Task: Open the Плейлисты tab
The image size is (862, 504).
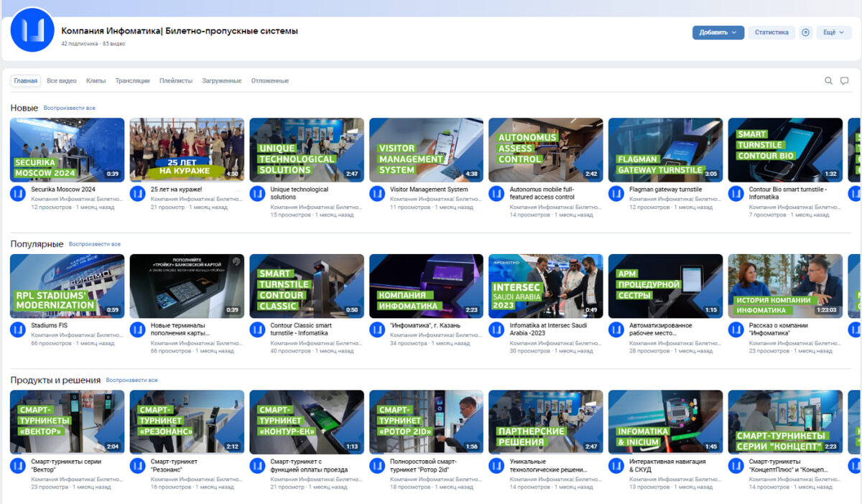Action: coord(176,81)
